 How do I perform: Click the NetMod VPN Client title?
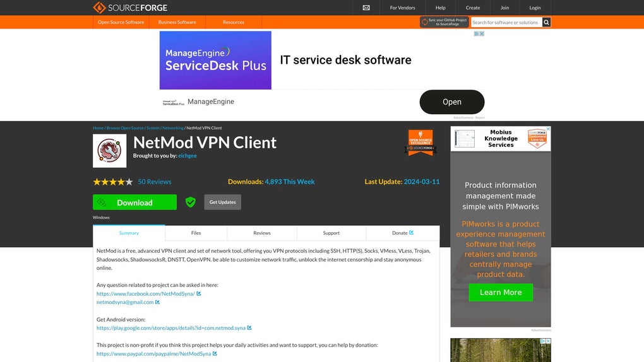(205, 143)
